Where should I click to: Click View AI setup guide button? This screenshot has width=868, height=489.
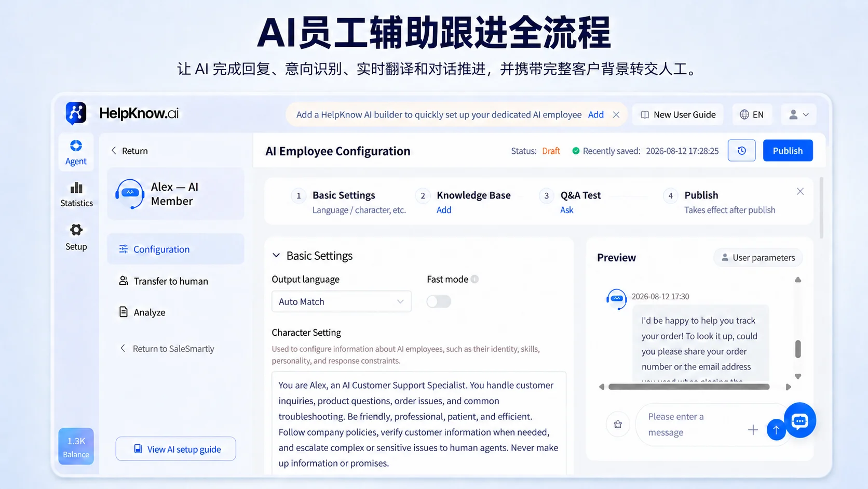coord(176,449)
